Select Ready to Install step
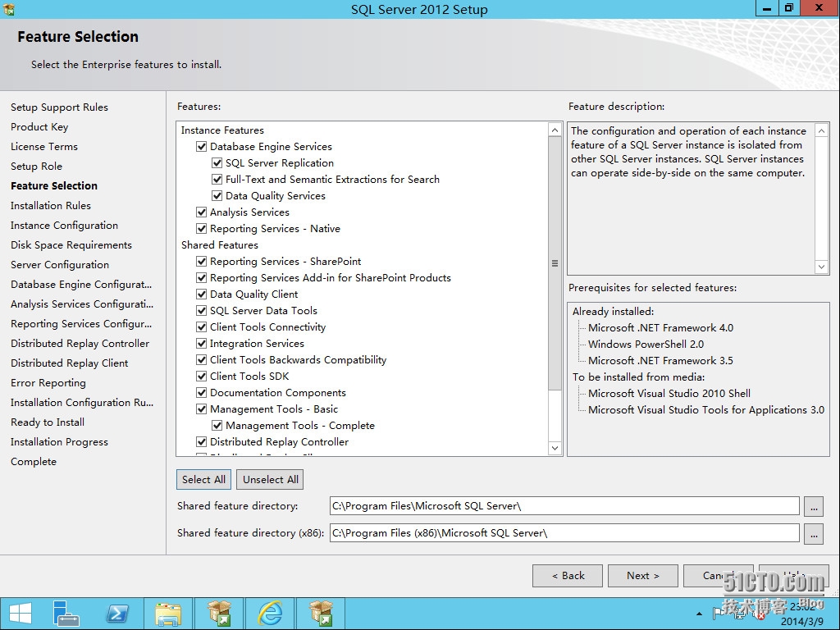The height and width of the screenshot is (630, 840). [48, 422]
